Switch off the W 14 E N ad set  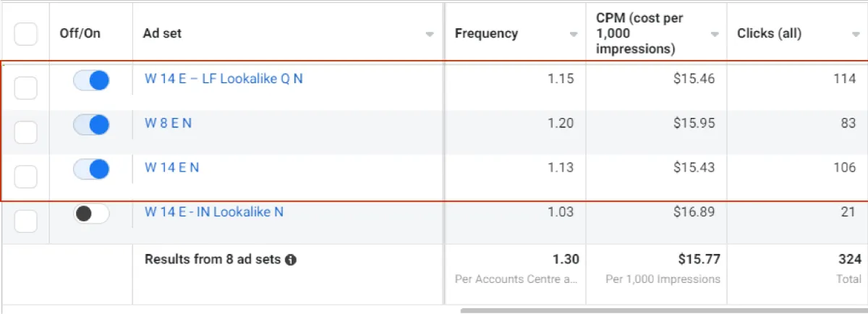coord(91,169)
